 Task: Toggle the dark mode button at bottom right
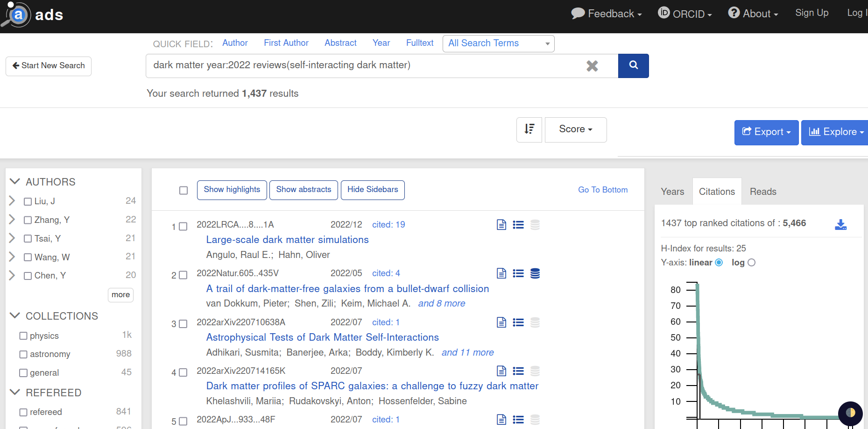(850, 413)
